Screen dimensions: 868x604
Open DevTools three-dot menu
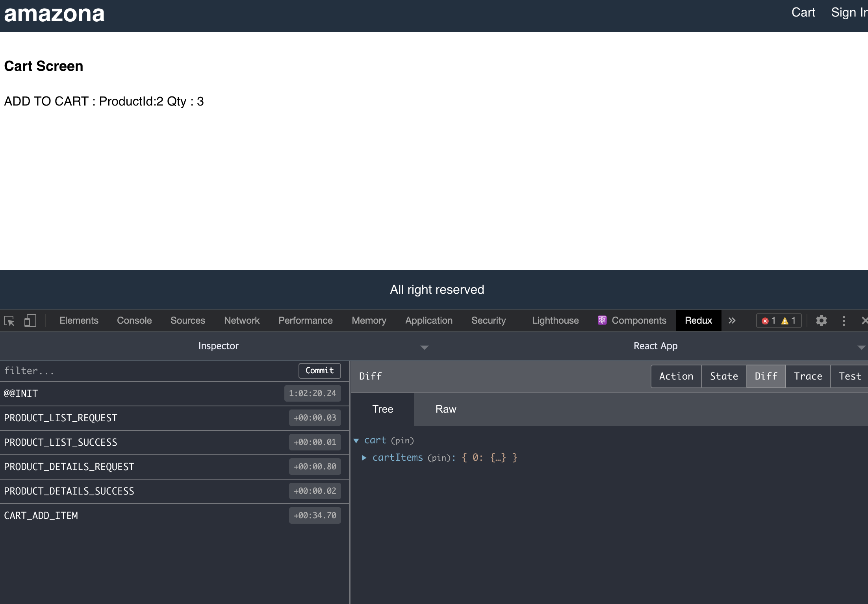coord(844,321)
